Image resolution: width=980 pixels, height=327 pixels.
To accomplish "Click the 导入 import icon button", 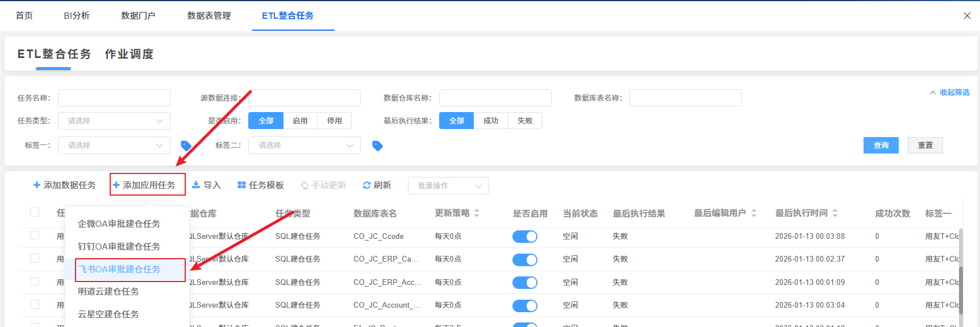I will pos(196,185).
